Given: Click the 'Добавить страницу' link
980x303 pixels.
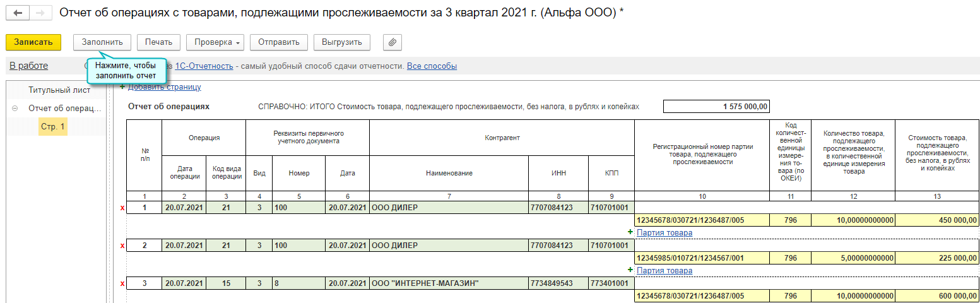Looking at the screenshot, I should 165,87.
